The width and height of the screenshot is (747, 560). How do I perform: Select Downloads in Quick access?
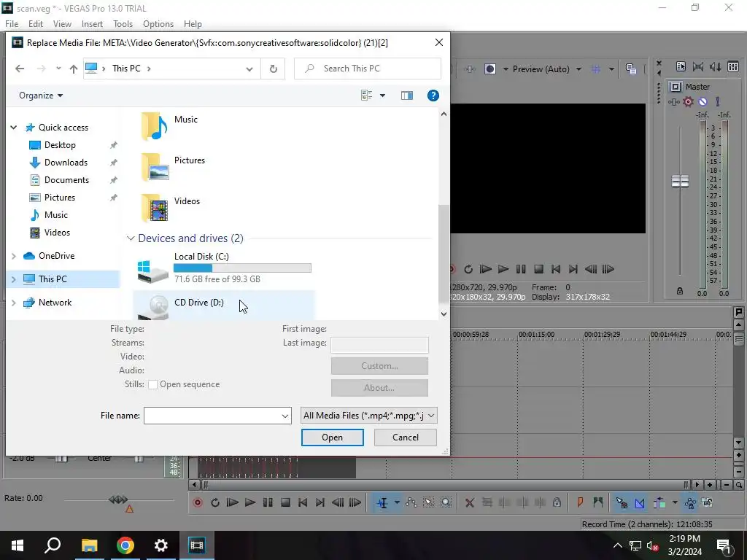point(66,163)
